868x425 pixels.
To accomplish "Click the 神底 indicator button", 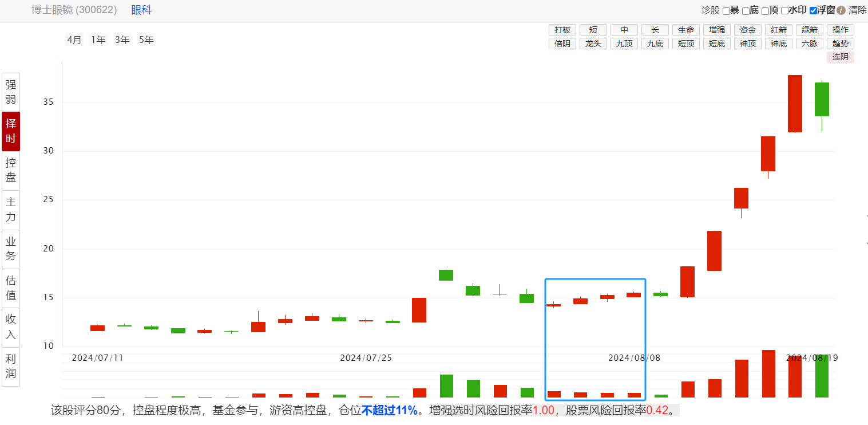I will tap(779, 44).
